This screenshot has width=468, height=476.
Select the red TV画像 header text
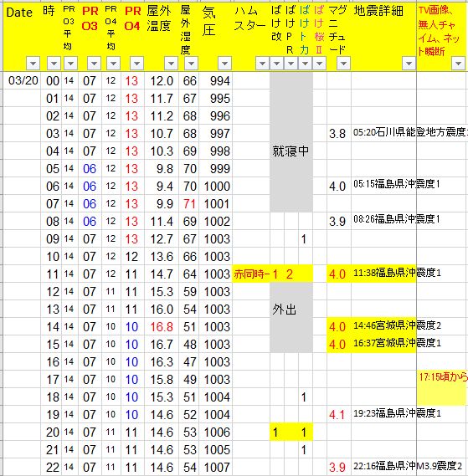[439, 31]
